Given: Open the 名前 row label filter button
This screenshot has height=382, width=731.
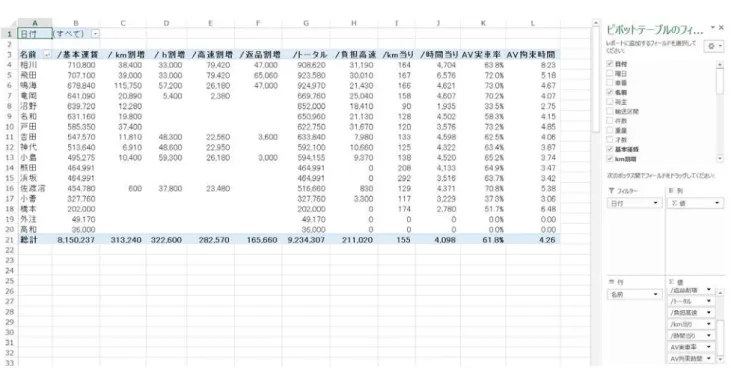Looking at the screenshot, I should [47, 55].
